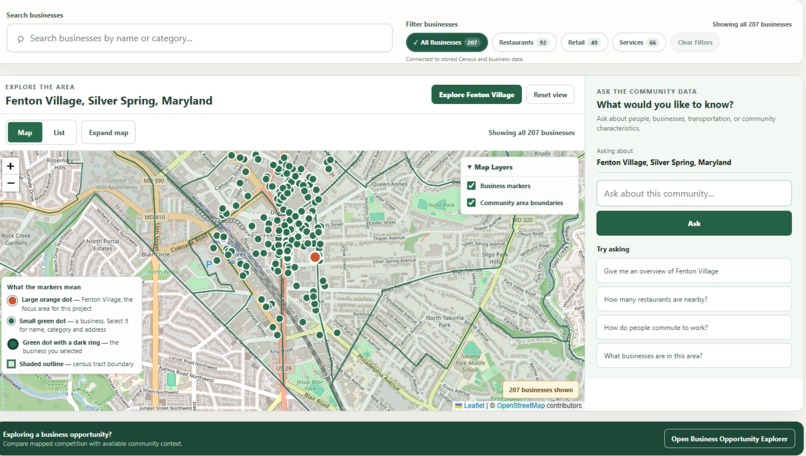Image resolution: width=806 pixels, height=456 pixels.
Task: Click the search magnifier icon
Action: [21, 39]
